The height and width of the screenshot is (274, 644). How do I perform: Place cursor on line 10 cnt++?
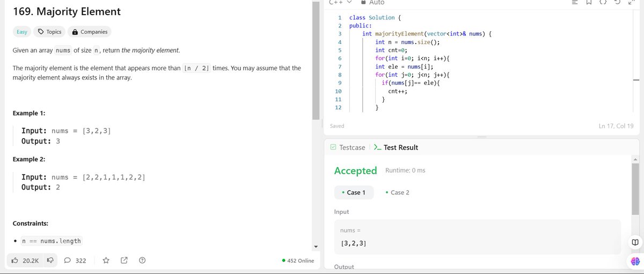(398, 91)
